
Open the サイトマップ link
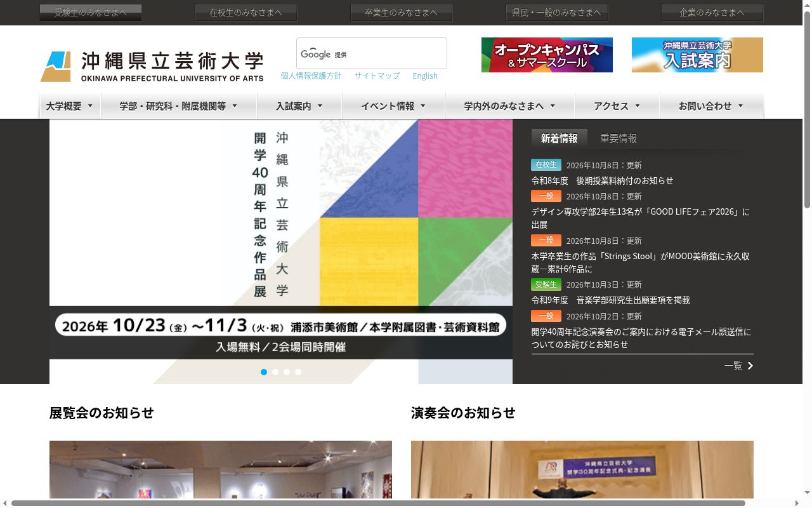(x=377, y=76)
